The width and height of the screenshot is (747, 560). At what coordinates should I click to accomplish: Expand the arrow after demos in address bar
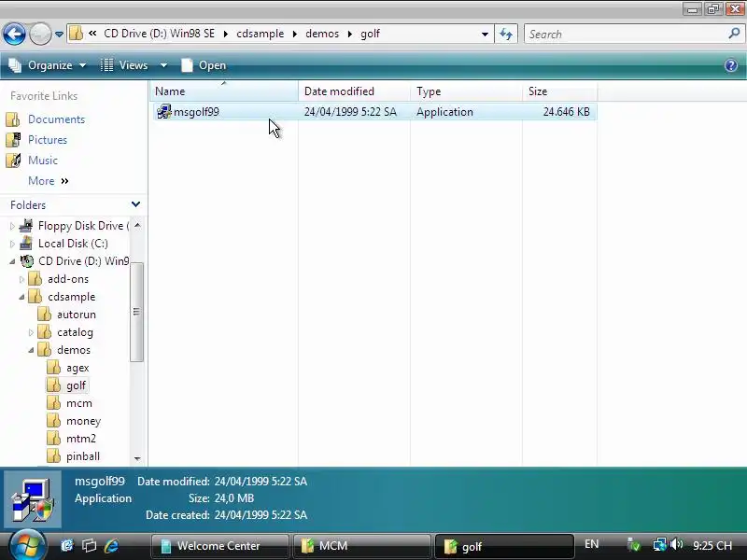pyautogui.click(x=350, y=34)
